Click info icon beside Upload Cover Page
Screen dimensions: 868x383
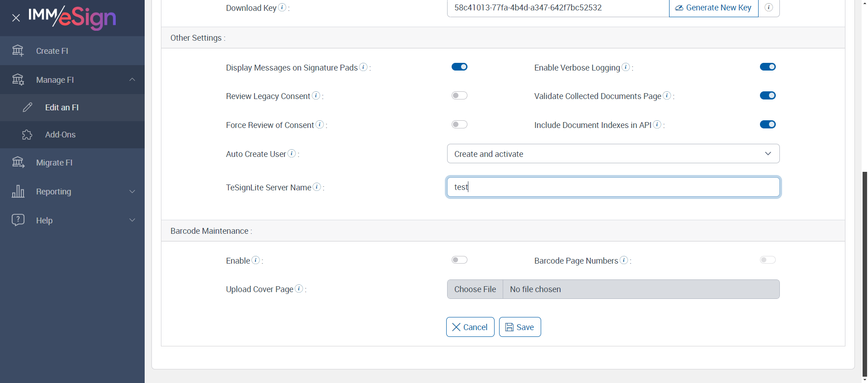(x=299, y=288)
